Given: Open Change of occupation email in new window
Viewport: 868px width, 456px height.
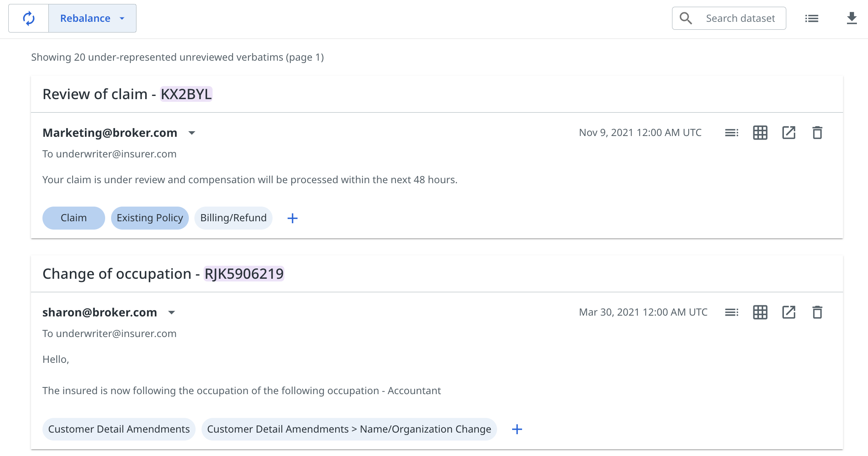Looking at the screenshot, I should click(789, 312).
